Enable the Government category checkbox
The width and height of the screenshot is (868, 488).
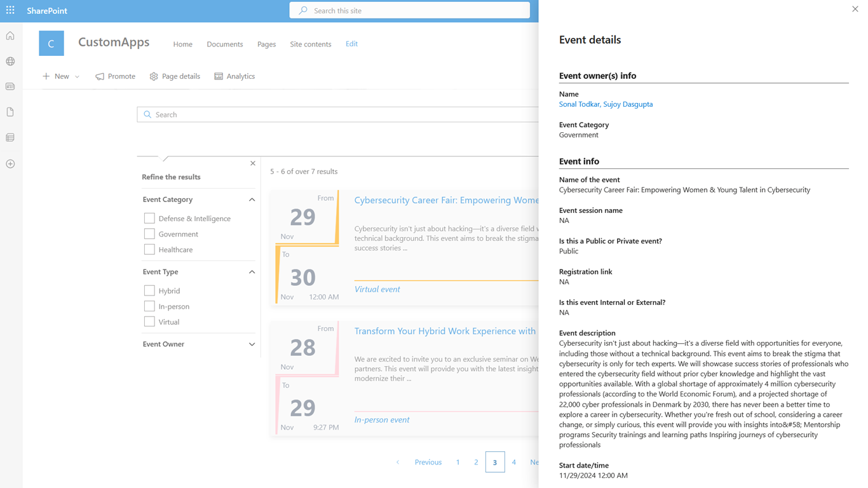point(149,234)
